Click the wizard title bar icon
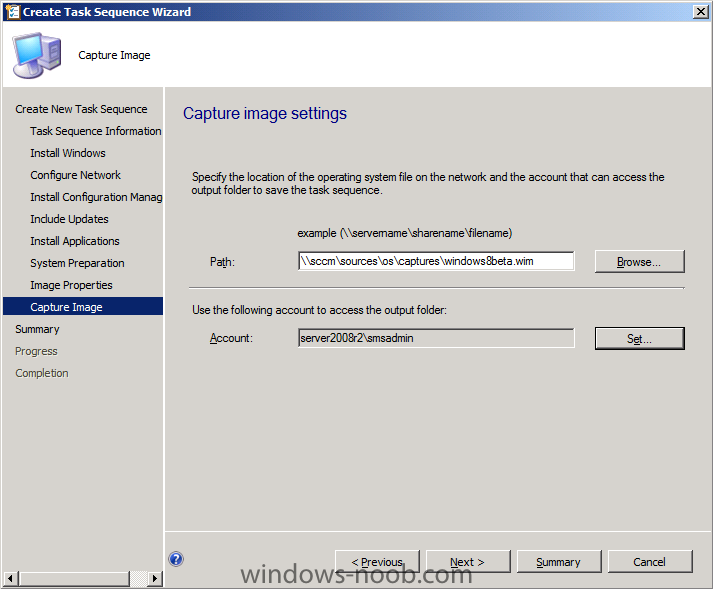 coord(12,12)
